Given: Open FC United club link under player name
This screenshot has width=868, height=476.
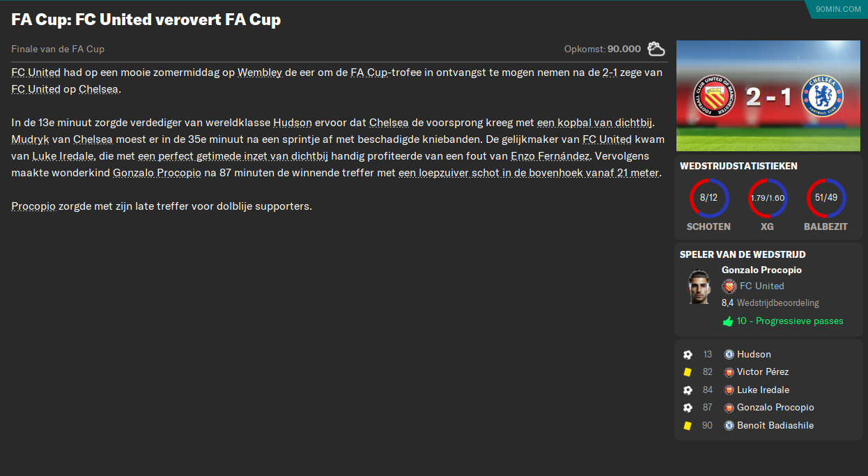Looking at the screenshot, I should [x=761, y=286].
